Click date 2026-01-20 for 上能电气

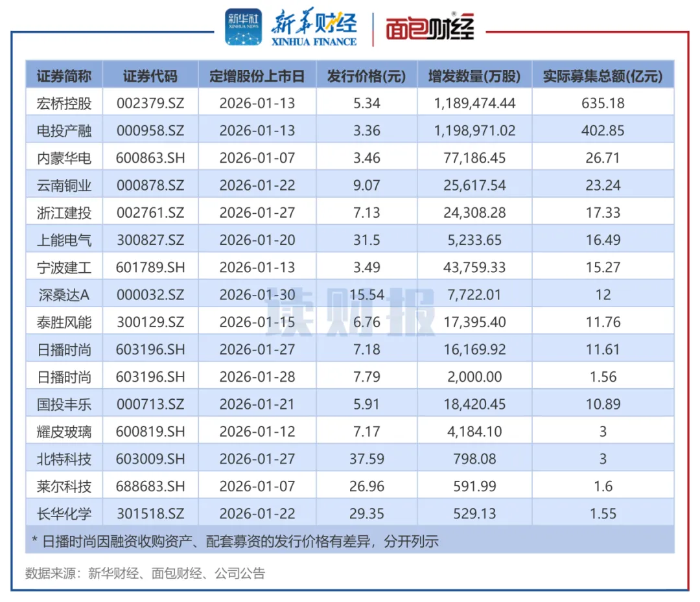[x=257, y=240]
